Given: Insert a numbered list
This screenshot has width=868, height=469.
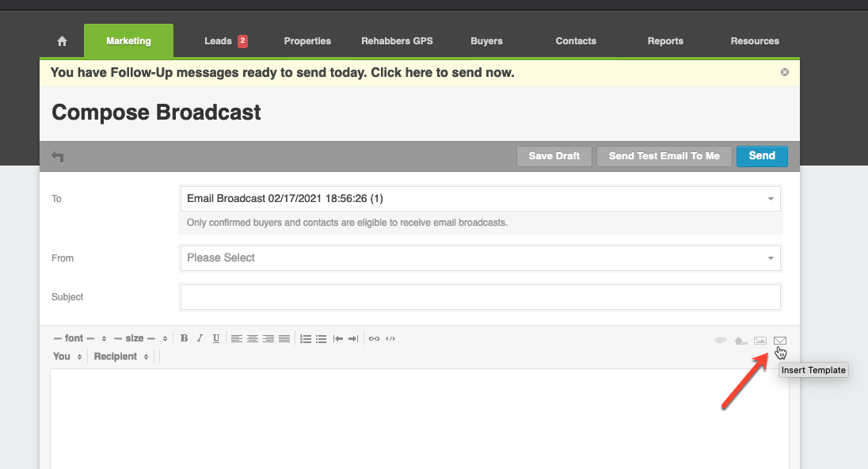Looking at the screenshot, I should click(x=306, y=339).
